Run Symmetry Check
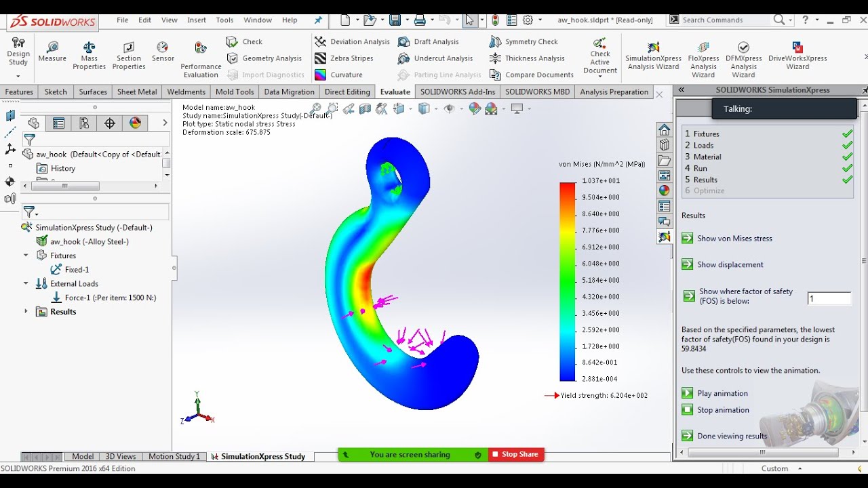Screen dimensions: 868x488 (524, 41)
